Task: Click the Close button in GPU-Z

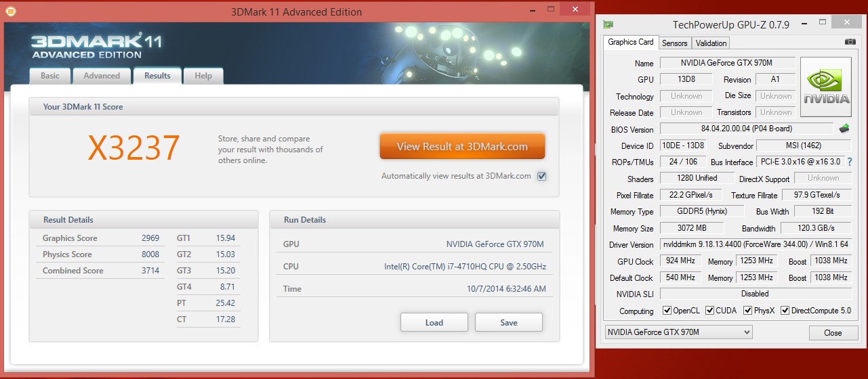Action: coord(833,333)
